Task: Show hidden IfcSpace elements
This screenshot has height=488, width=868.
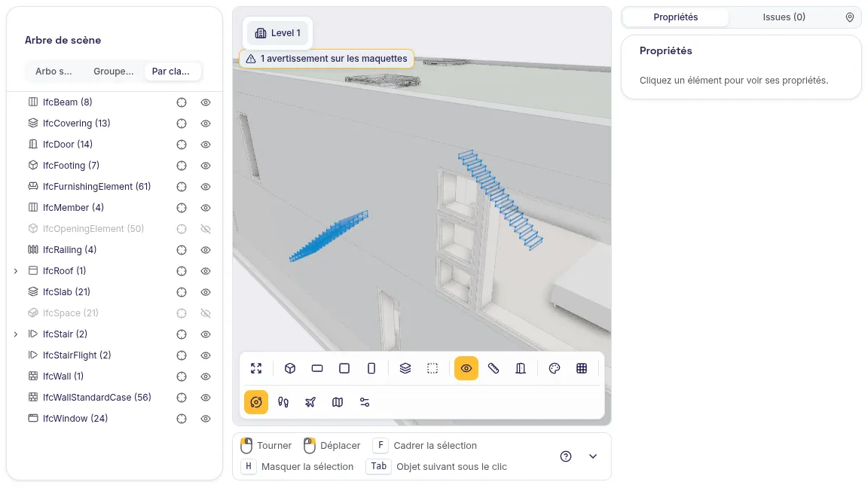Action: coord(206,313)
